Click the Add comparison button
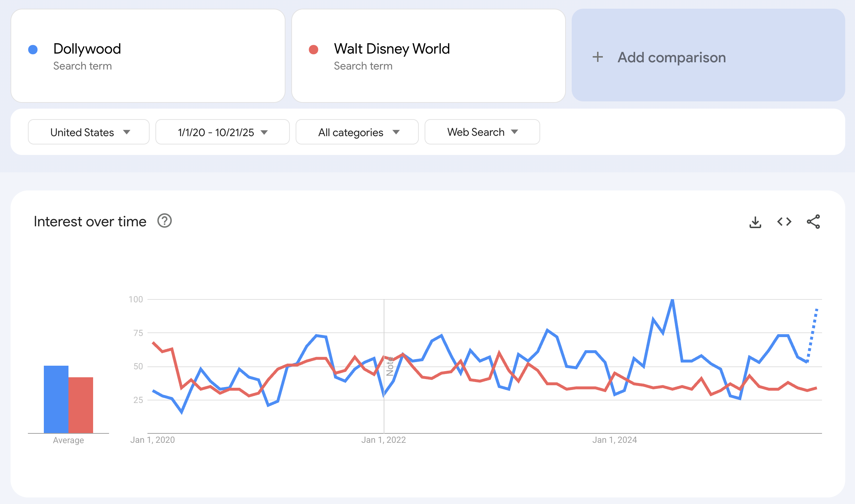Image resolution: width=855 pixels, height=504 pixels. (671, 57)
